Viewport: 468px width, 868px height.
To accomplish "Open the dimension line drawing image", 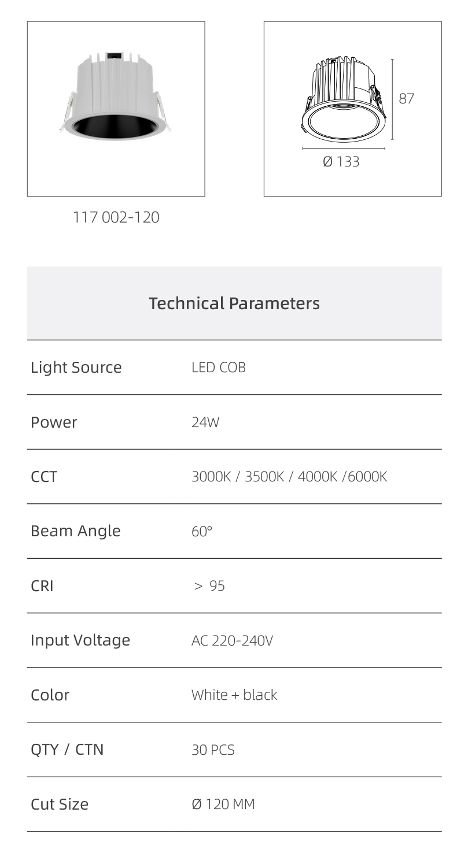I will tap(352, 109).
